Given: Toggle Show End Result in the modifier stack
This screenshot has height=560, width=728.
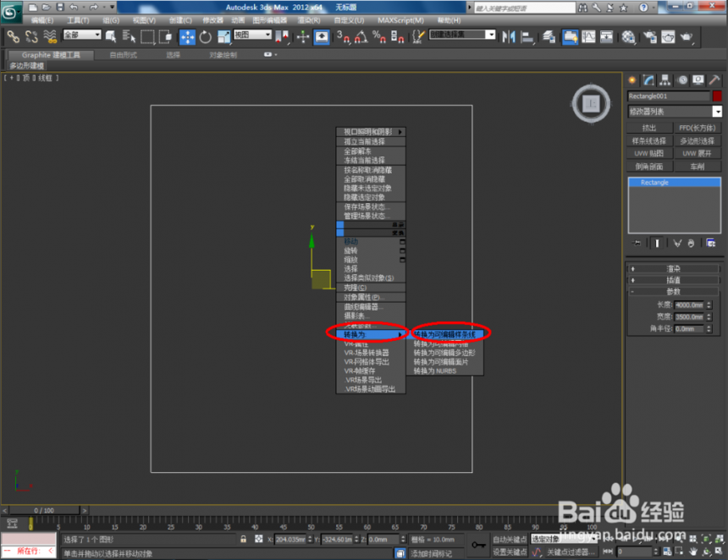Looking at the screenshot, I should coord(657,243).
